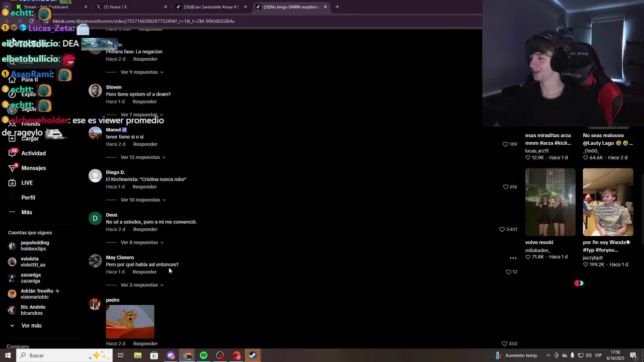Click username jazzybp8 under video
This screenshot has width=644, height=362.
point(593,258)
